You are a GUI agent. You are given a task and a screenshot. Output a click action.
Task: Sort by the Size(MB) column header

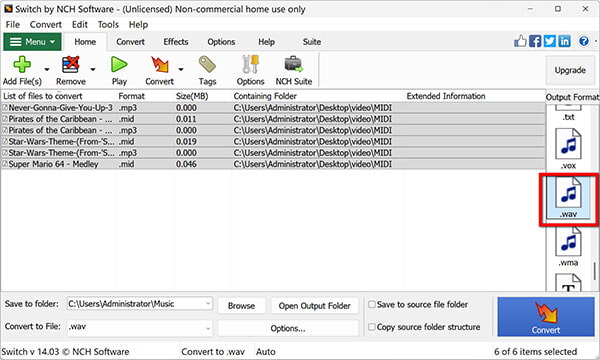click(191, 96)
